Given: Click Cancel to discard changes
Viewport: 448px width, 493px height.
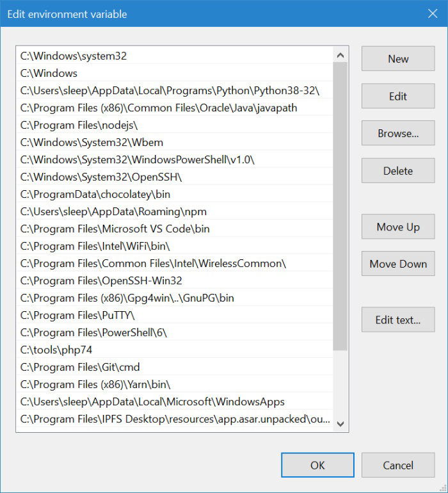Looking at the screenshot, I should click(x=398, y=465).
